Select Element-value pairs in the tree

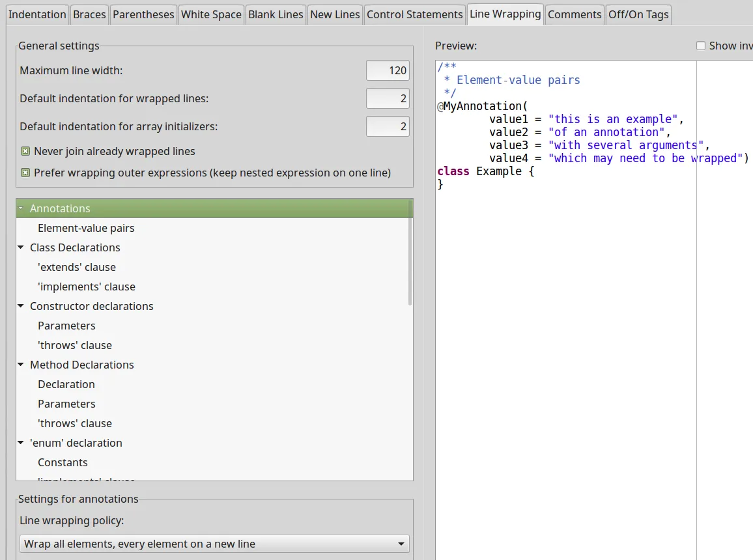point(86,228)
